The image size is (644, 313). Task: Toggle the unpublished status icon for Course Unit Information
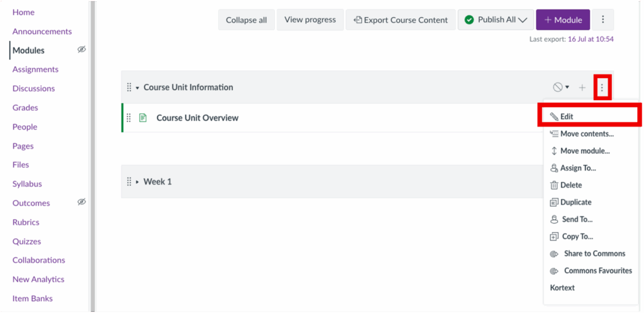[560, 87]
